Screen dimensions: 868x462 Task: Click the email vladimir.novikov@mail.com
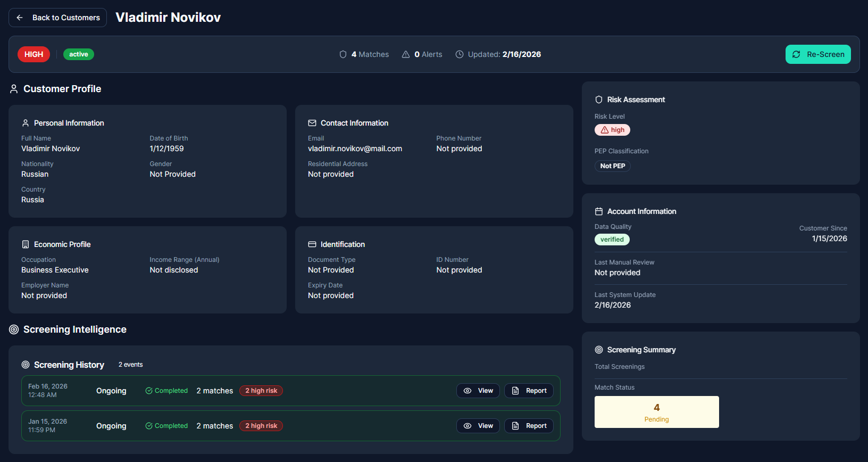click(355, 148)
